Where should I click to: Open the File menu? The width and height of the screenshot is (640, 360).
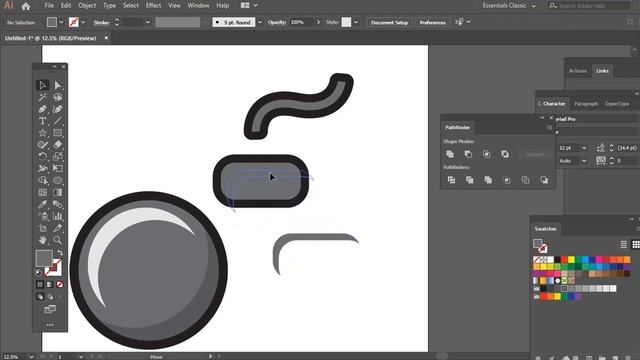click(x=49, y=6)
